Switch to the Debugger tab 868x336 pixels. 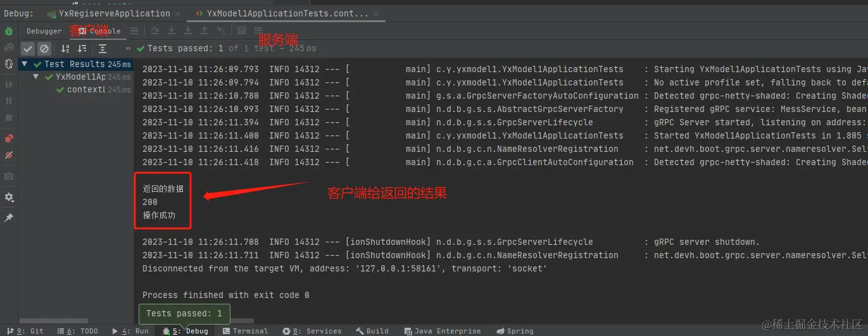tap(44, 31)
